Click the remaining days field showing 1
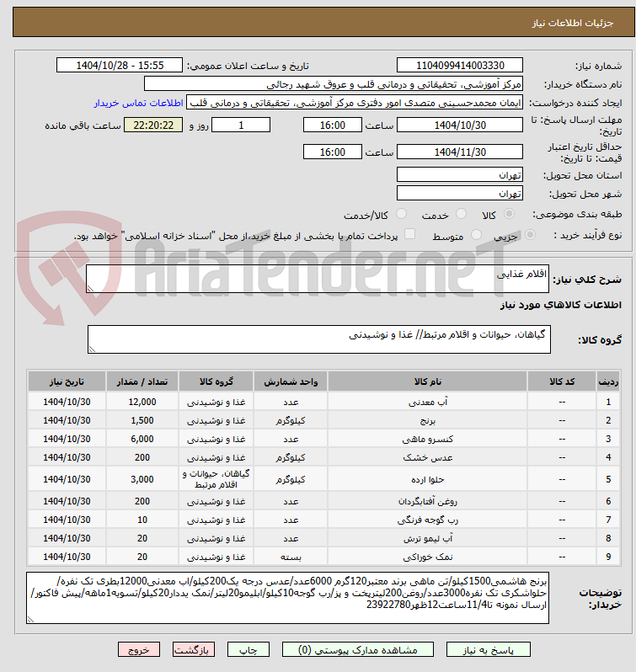 pos(241,125)
